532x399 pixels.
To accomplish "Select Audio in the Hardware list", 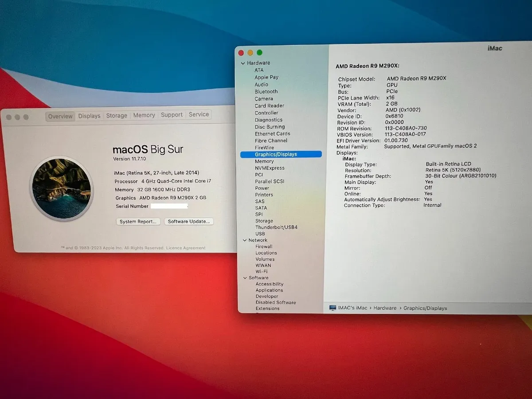I will [x=262, y=84].
